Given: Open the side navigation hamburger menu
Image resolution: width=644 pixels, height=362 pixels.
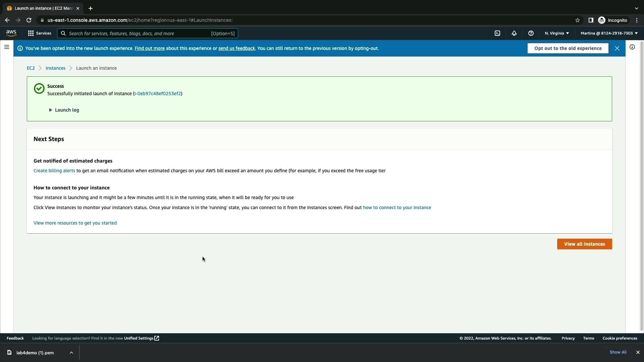Looking at the screenshot, I should coord(6,47).
